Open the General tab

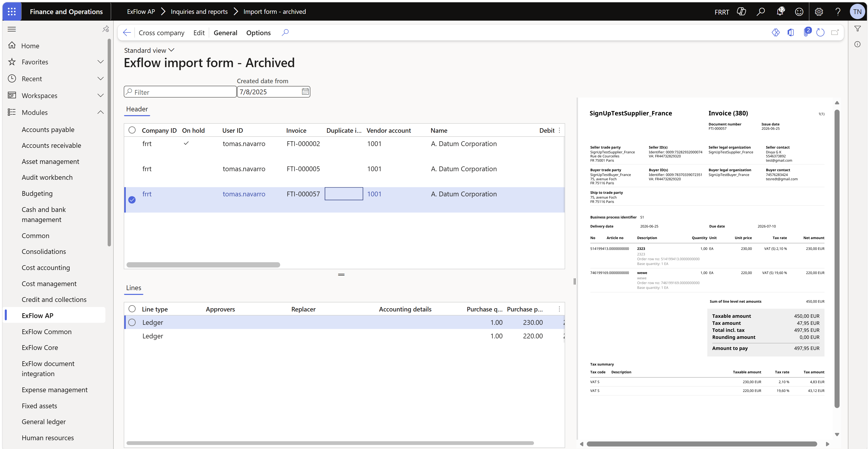pyautogui.click(x=225, y=33)
